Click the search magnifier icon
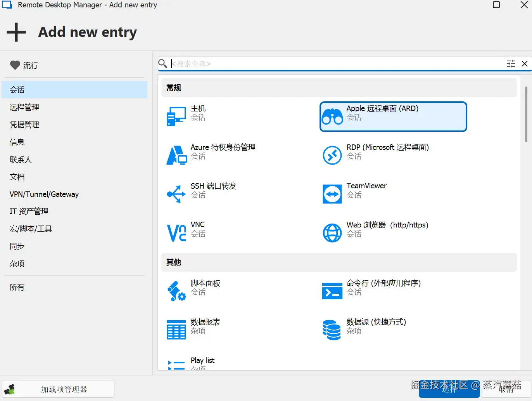Screen dimensions: 532x401 tap(163, 63)
